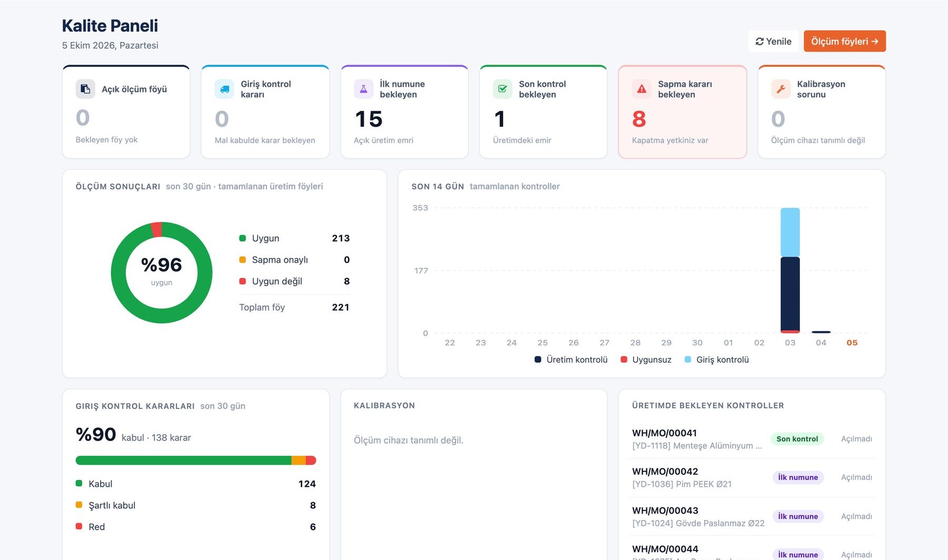Click the %96 uygun donut chart
Image resolution: width=948 pixels, height=560 pixels.
(162, 273)
